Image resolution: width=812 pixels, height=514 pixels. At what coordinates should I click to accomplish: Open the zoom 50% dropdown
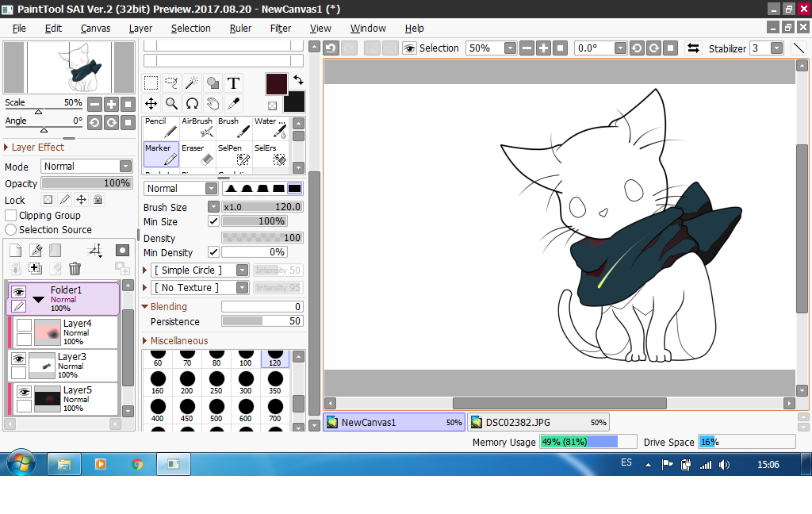pyautogui.click(x=511, y=48)
